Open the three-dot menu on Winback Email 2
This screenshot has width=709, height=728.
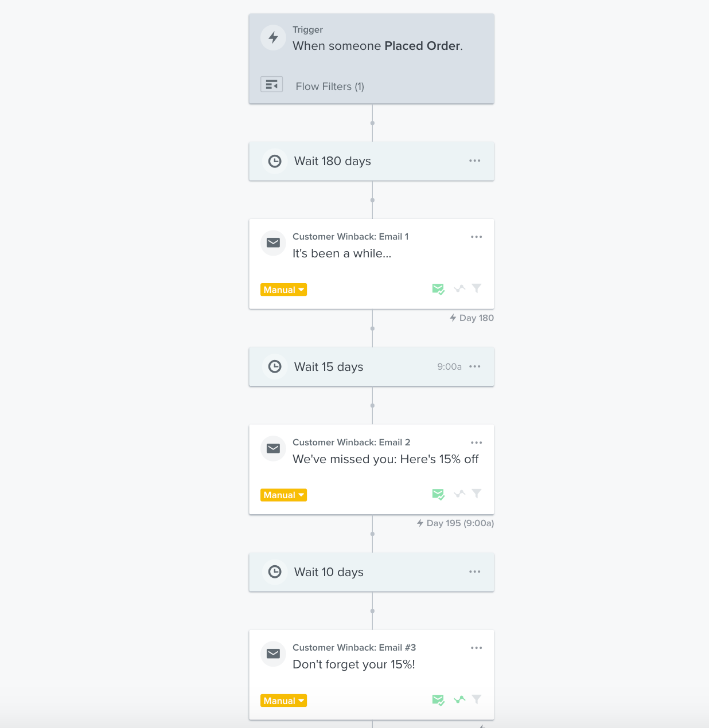tap(476, 443)
